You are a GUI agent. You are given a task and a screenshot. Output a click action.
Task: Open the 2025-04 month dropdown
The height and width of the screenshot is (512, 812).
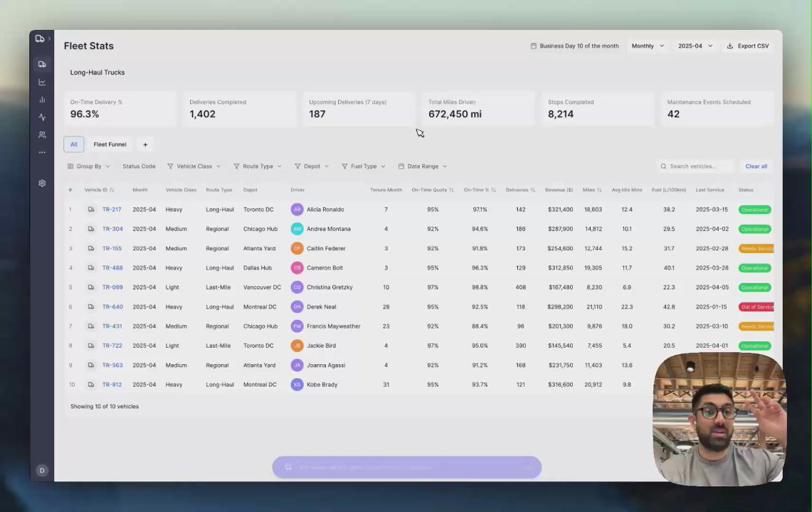(x=695, y=46)
